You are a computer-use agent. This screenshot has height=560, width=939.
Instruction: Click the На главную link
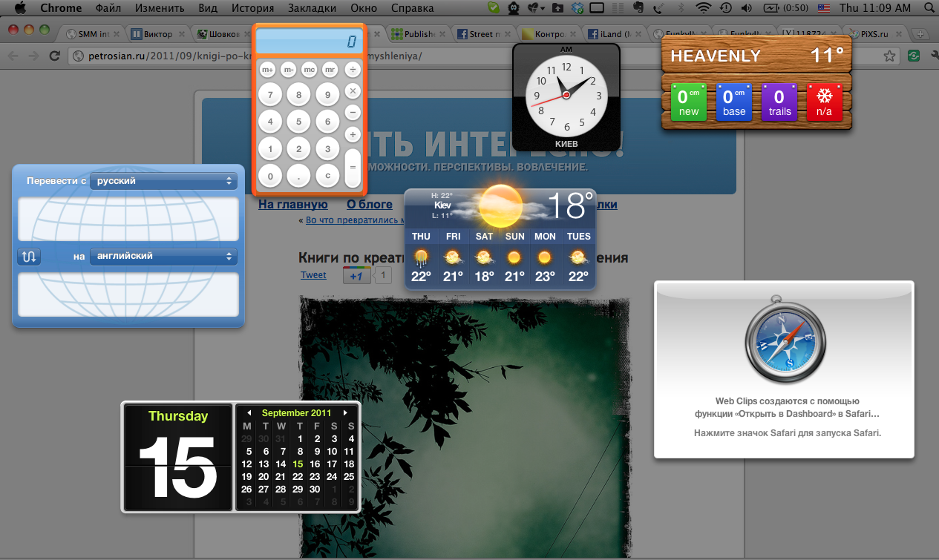[x=293, y=205]
